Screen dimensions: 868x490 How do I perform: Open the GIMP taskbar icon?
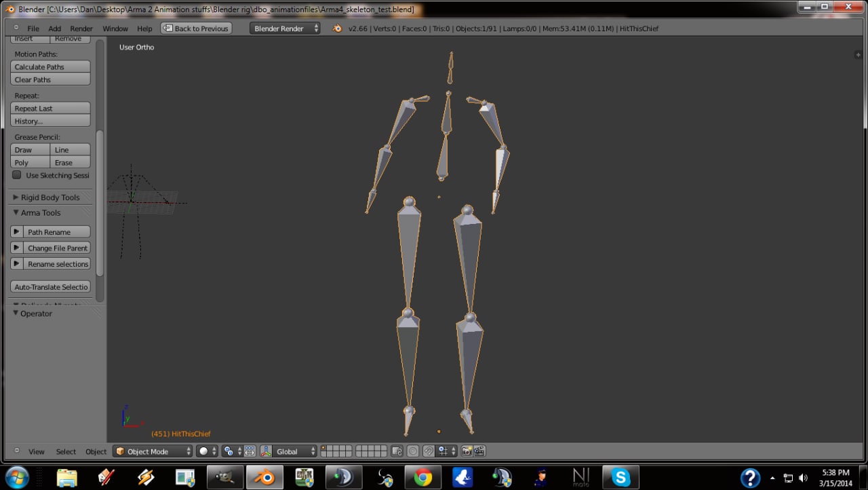[x=224, y=478]
